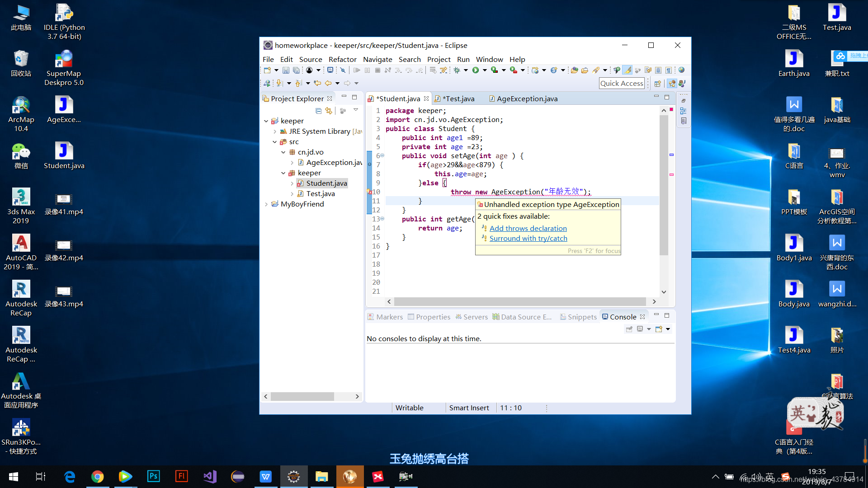Click the Save icon in toolbar

[286, 70]
